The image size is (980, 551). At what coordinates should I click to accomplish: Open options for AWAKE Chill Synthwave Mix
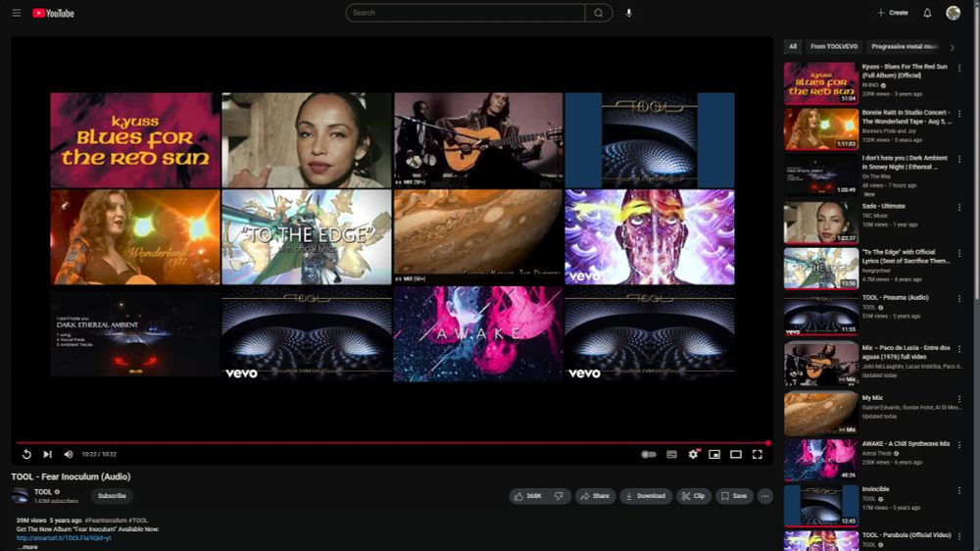(x=959, y=445)
